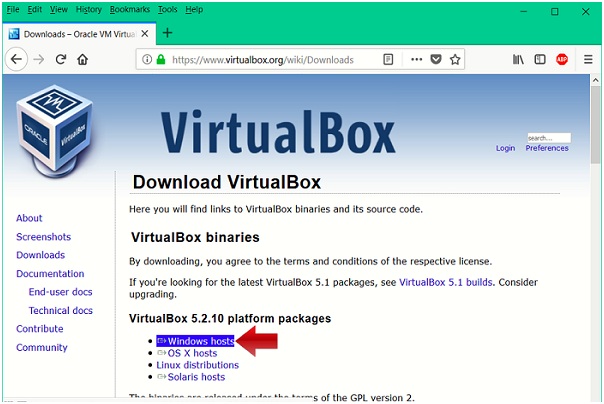Open the Downloads sidebar link
Image resolution: width=604 pixels, height=404 pixels.
40,255
